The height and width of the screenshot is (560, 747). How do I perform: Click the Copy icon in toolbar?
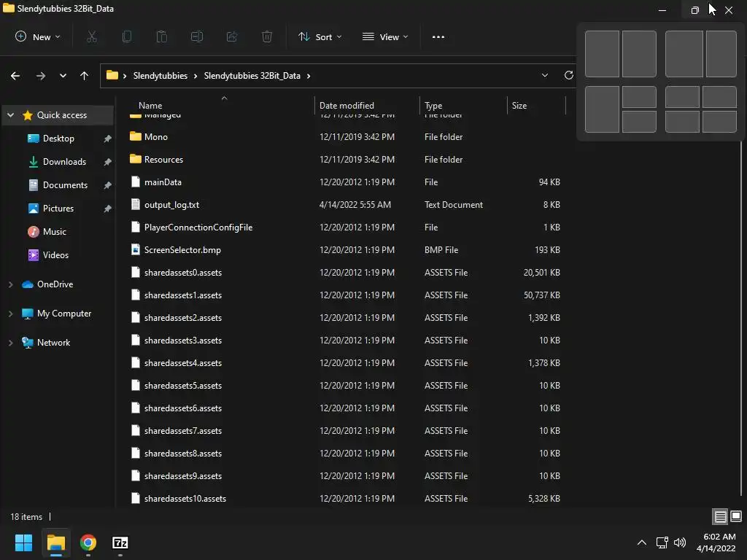point(127,36)
